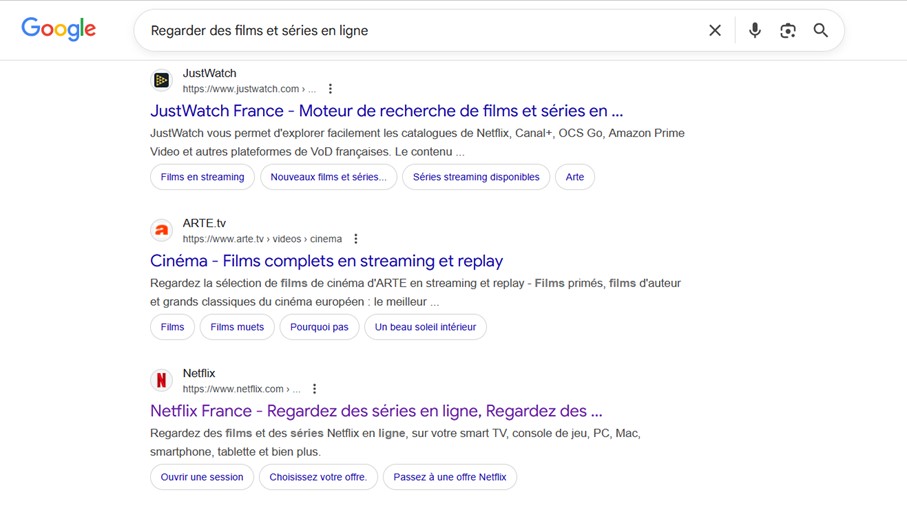
Task: Open Google Lens image search
Action: (788, 31)
